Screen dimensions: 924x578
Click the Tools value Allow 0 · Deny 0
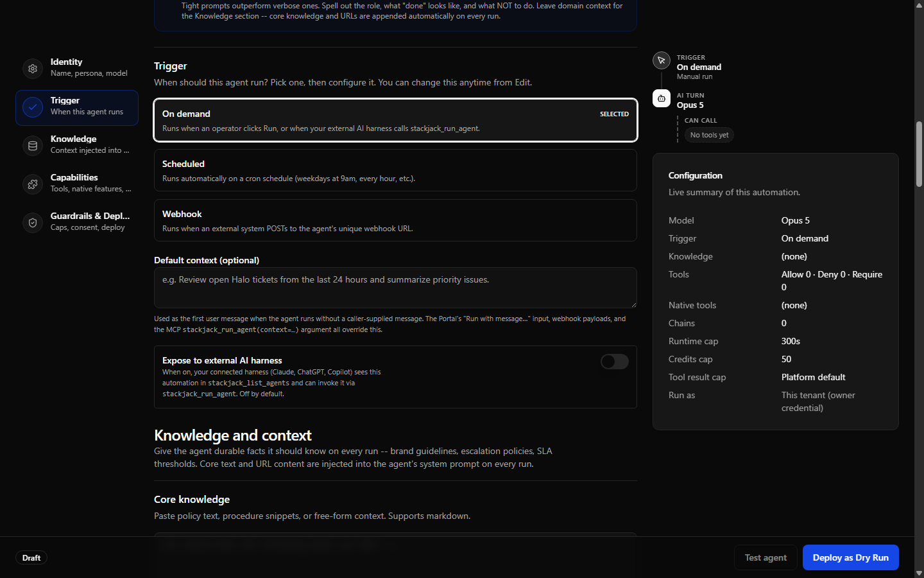tap(832, 281)
